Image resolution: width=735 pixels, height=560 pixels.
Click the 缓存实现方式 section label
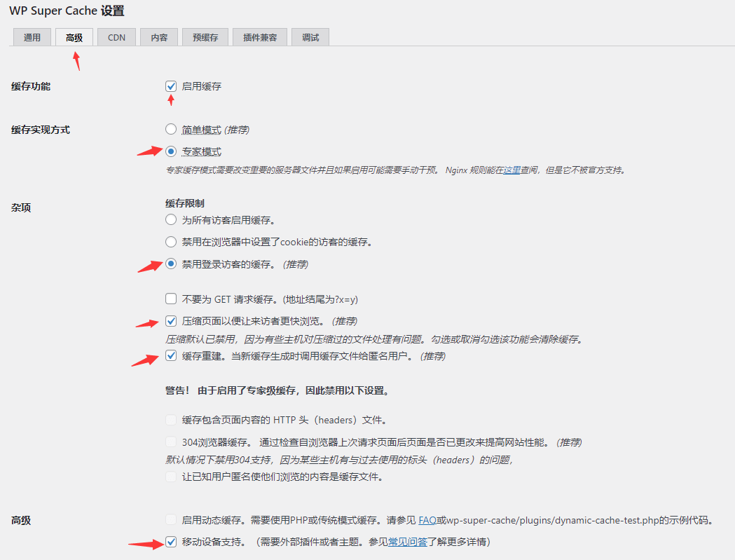pos(41,130)
